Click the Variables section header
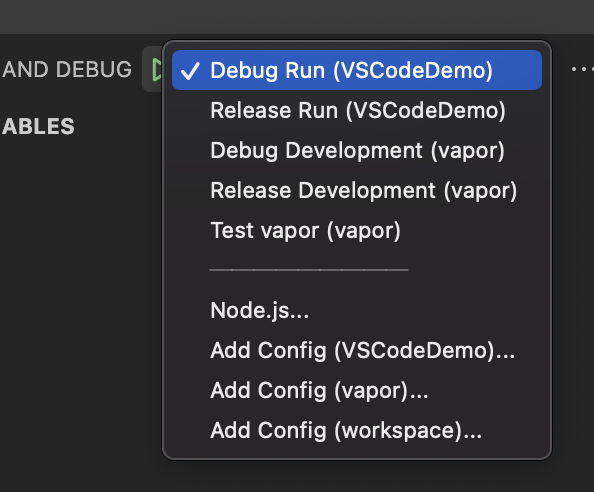Screen dimensions: 594x492 pos(38,126)
